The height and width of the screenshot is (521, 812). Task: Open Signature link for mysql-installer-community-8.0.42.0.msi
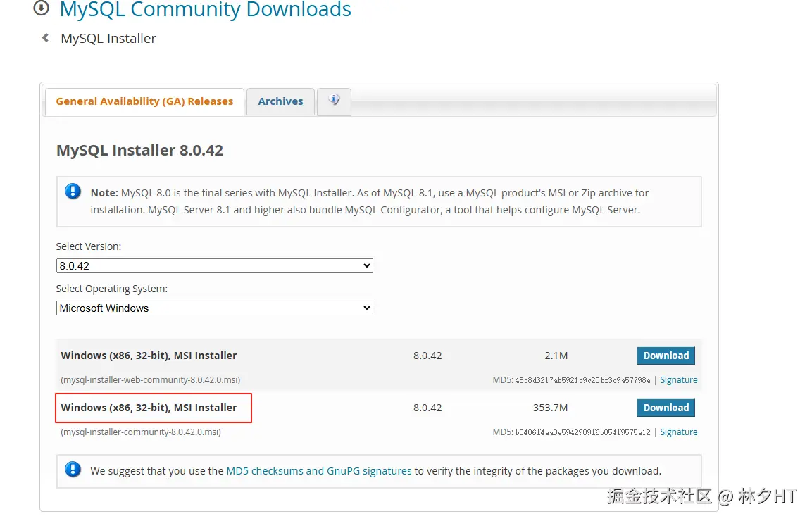(678, 432)
